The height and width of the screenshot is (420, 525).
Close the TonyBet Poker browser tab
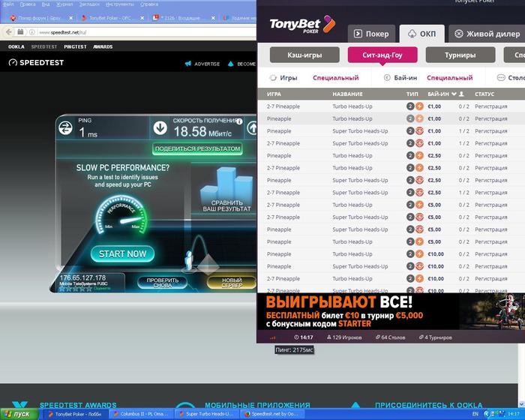(x=142, y=18)
